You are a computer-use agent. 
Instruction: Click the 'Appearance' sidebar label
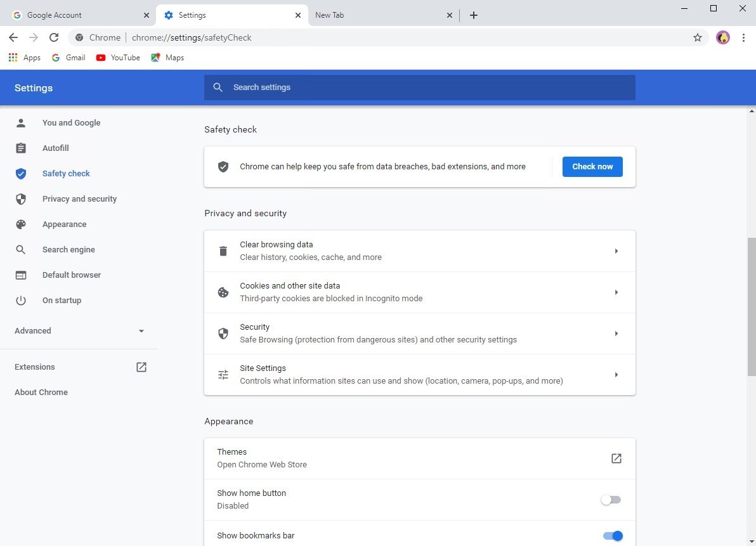tap(65, 224)
